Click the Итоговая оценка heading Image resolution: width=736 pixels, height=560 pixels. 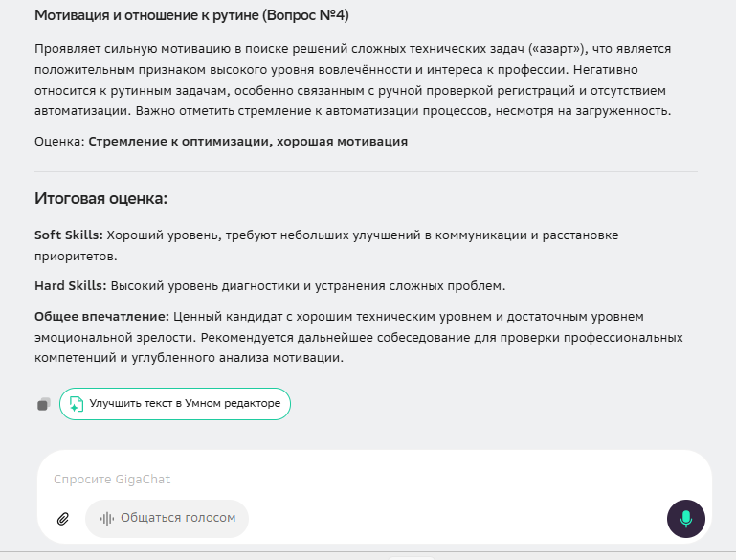click(100, 199)
